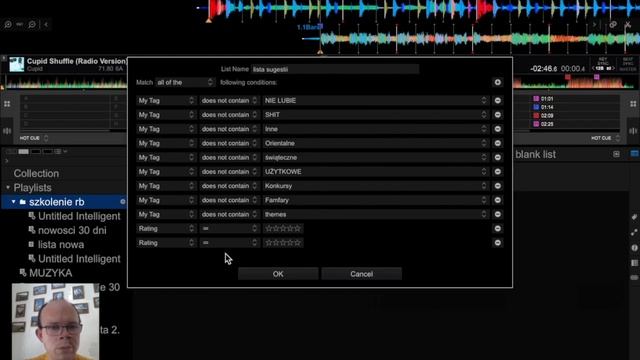
Task: Select MUZYKA playlist
Action: coord(51,273)
